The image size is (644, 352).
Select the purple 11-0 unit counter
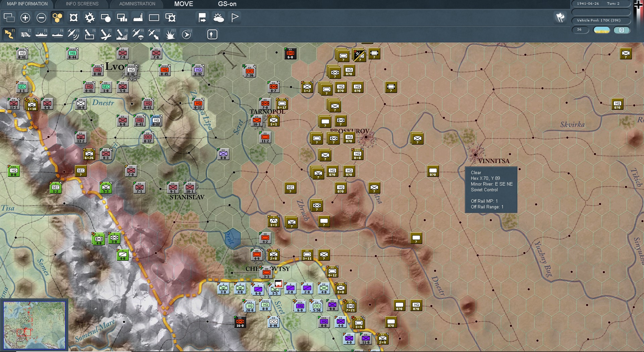pyautogui.click(x=366, y=339)
